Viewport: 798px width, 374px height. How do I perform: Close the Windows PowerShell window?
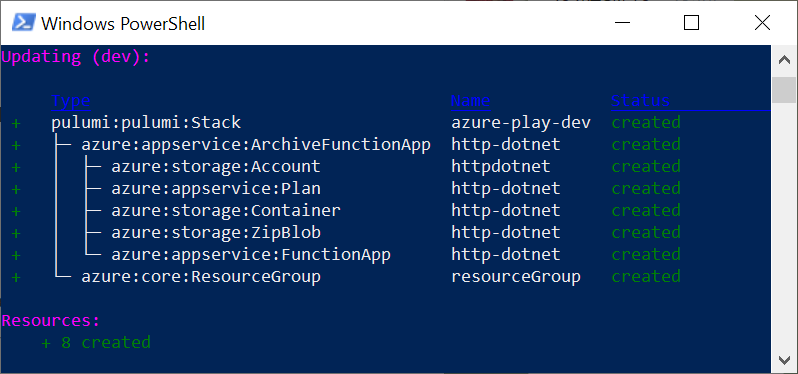[x=762, y=23]
